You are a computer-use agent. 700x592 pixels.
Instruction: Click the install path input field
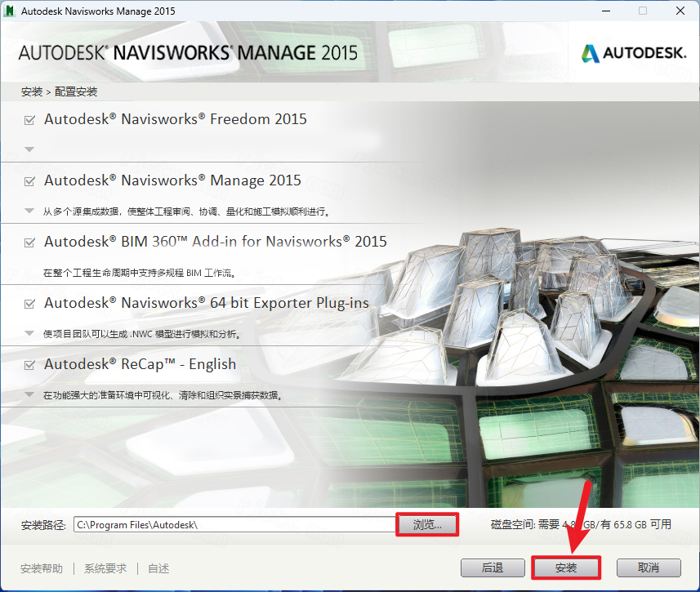tap(234, 524)
